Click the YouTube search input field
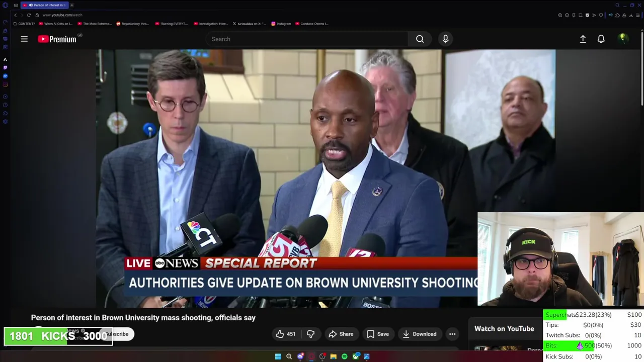Viewport: 644px width, 362px height. (307, 39)
